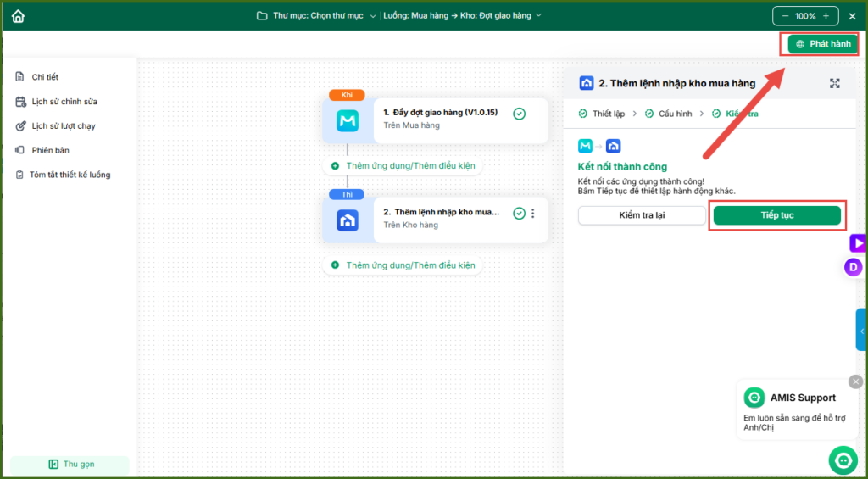Viewport: 868px width, 479px height.
Task: Click the home icon in top bar
Action: (x=18, y=16)
